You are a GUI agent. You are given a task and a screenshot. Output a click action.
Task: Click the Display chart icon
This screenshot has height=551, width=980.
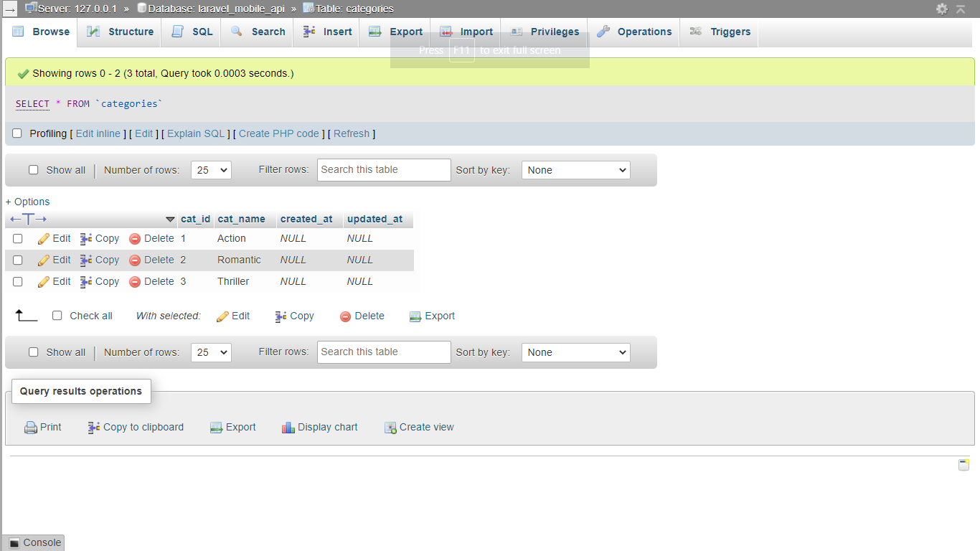288,428
